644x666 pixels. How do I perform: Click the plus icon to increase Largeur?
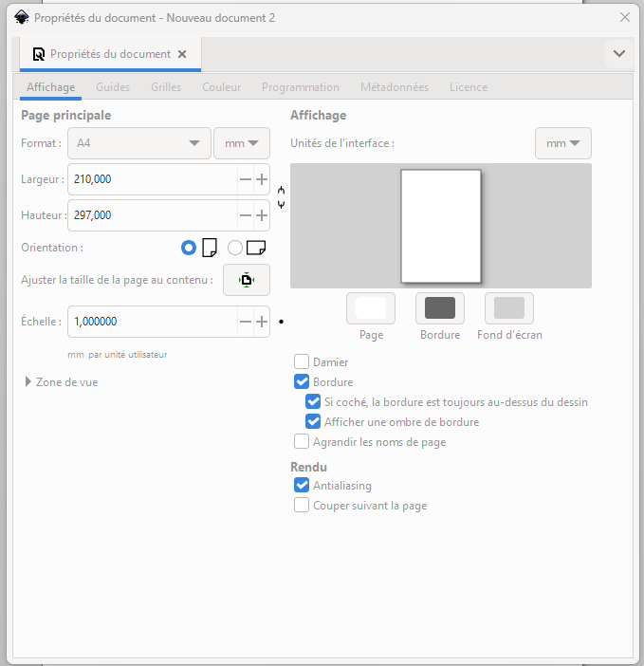click(262, 179)
